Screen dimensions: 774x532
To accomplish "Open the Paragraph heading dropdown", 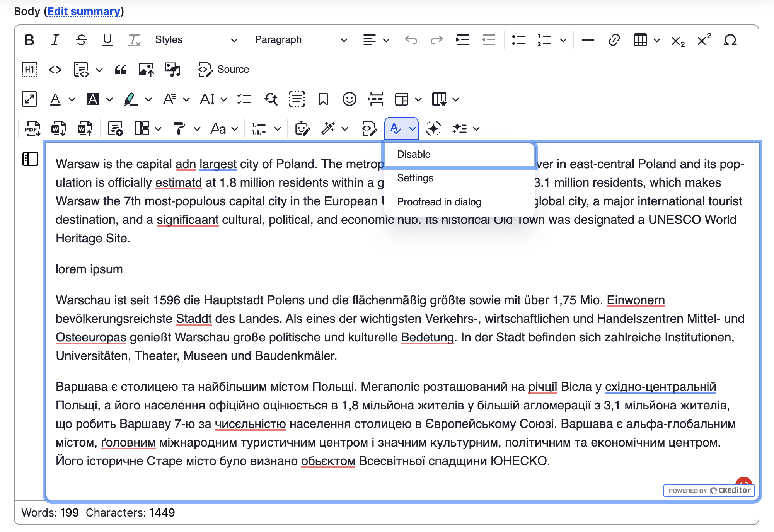I will (x=300, y=40).
